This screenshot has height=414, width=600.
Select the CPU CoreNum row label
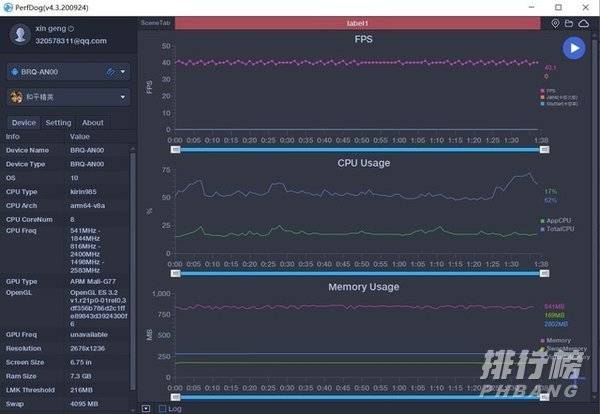click(x=29, y=219)
